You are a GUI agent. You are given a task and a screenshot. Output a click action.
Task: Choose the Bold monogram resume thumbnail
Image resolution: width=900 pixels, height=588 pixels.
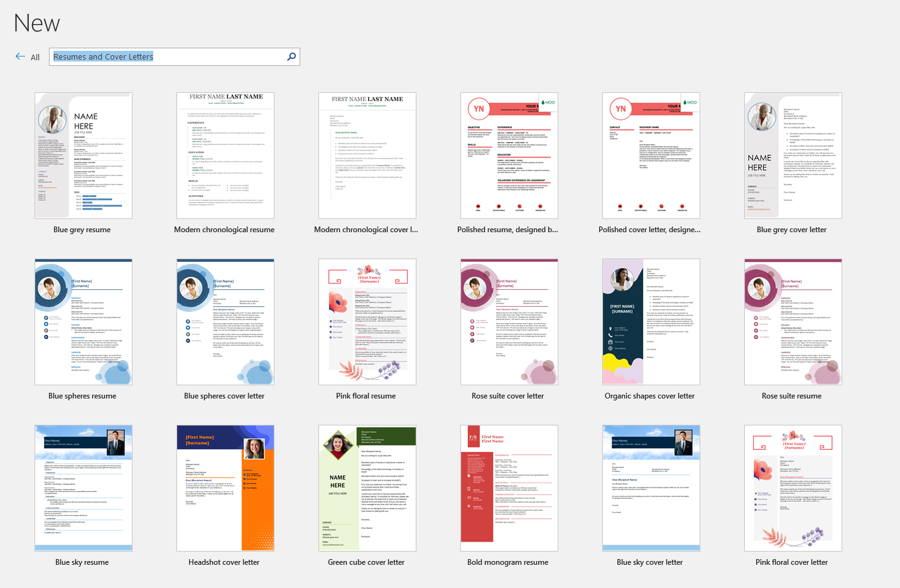click(509, 488)
